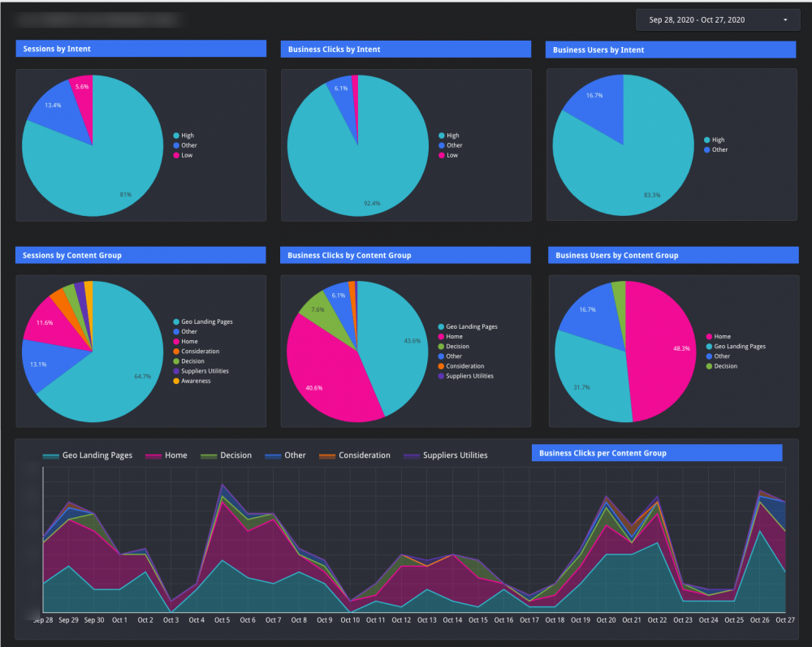Click the Oct 10 label on the x-axis

pyautogui.click(x=350, y=620)
